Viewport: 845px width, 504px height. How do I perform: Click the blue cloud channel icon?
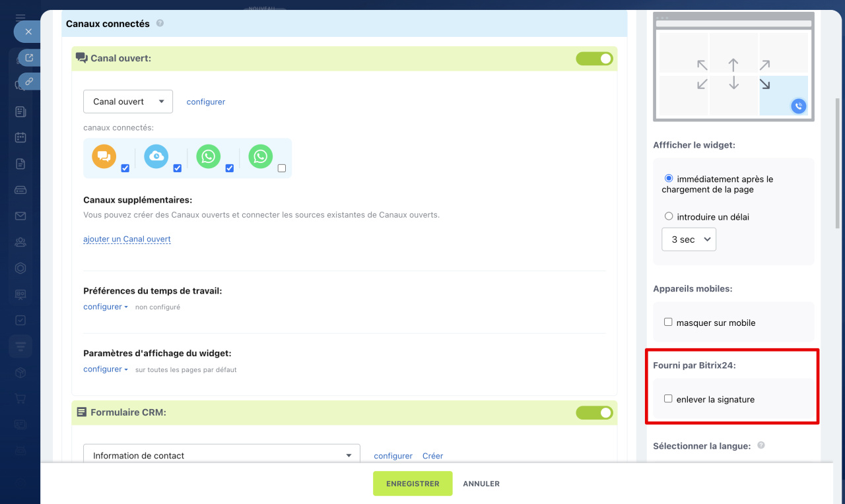coord(156,156)
